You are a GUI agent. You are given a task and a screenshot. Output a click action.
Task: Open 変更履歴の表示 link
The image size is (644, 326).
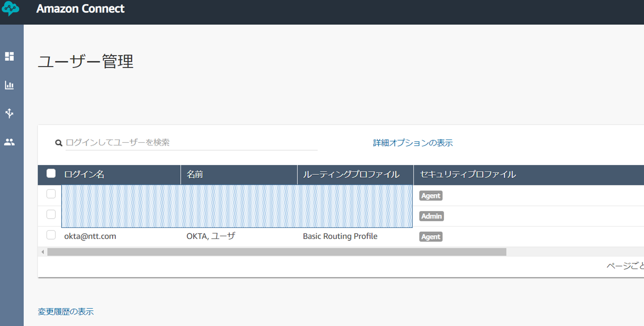(x=66, y=312)
